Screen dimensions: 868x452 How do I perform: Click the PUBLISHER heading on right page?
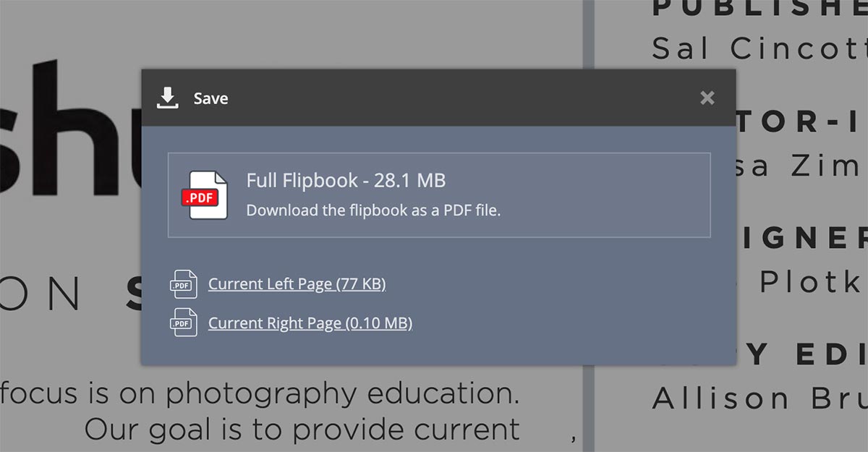coord(759,8)
